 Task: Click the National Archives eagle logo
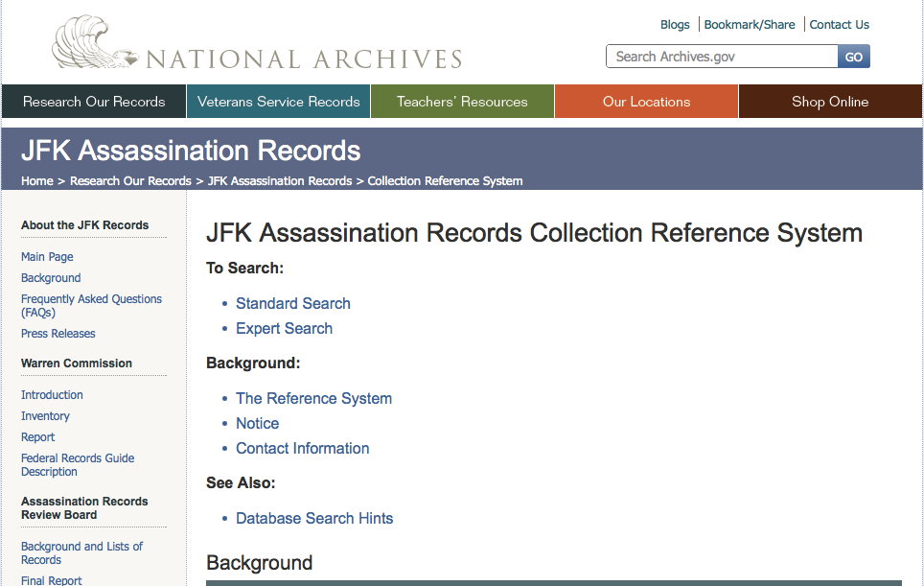(x=94, y=42)
